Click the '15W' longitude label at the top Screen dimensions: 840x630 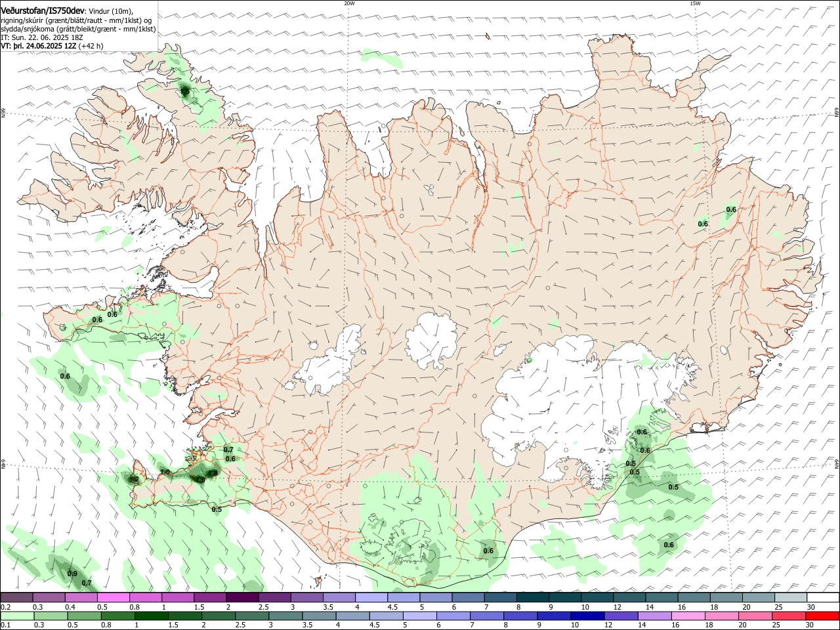[x=695, y=3]
